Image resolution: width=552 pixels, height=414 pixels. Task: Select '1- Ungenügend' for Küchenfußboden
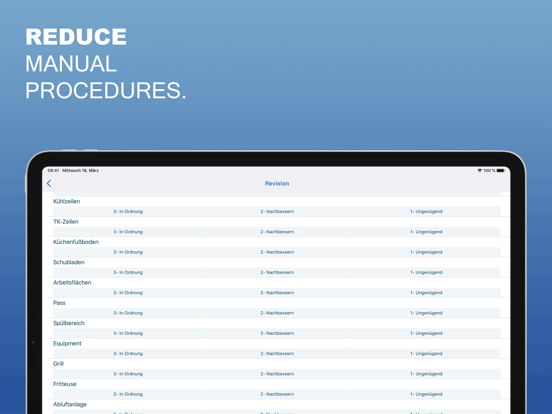[x=426, y=252]
